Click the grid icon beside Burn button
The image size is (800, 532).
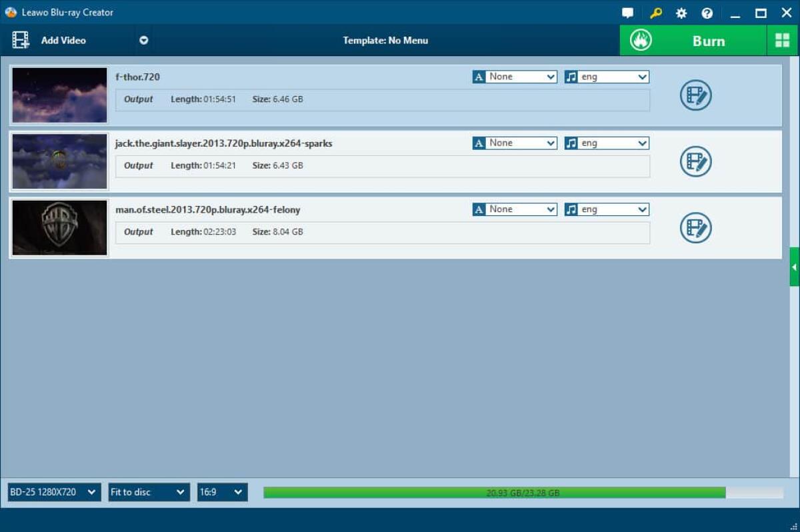coord(784,40)
